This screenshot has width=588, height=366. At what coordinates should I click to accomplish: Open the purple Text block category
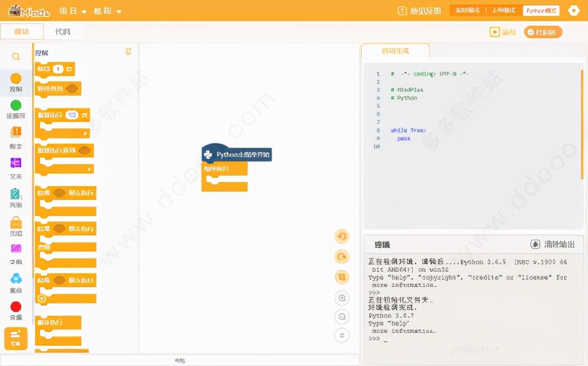click(16, 163)
